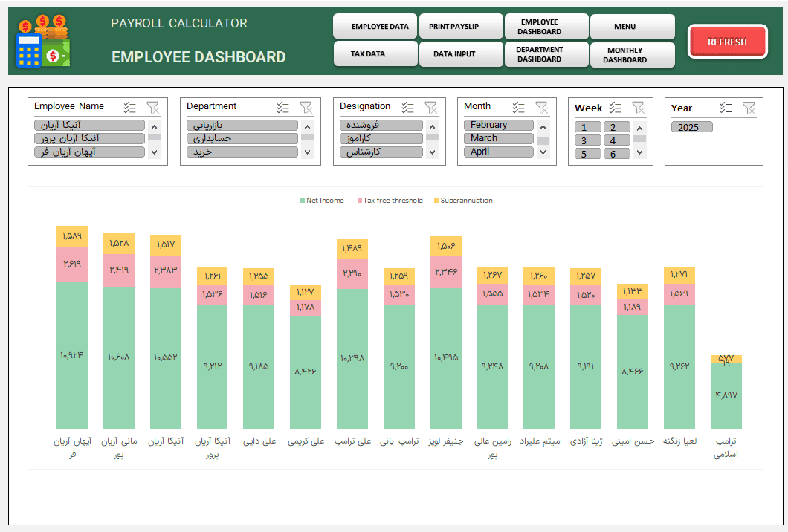Click the ترامپ اسلامی chart axis label
Image resolution: width=788 pixels, height=532 pixels.
click(726, 447)
